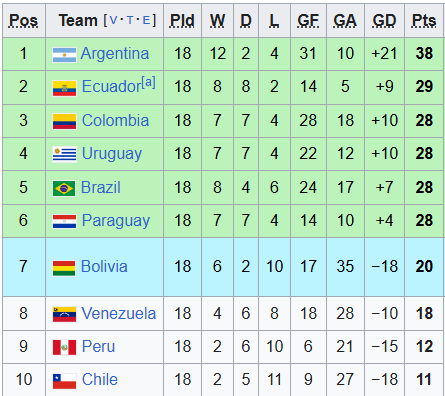445x396 pixels.
Task: Click the Venezuela flag icon
Action: [x=64, y=315]
